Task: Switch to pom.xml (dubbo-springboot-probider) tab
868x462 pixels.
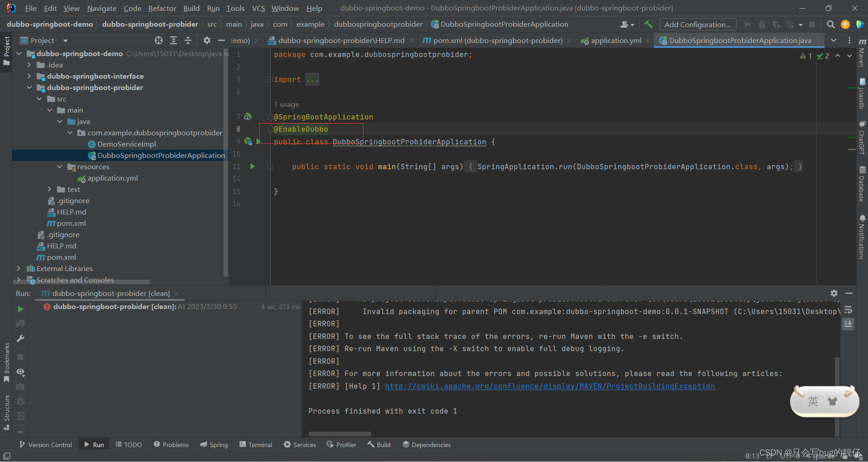Action: [498, 40]
